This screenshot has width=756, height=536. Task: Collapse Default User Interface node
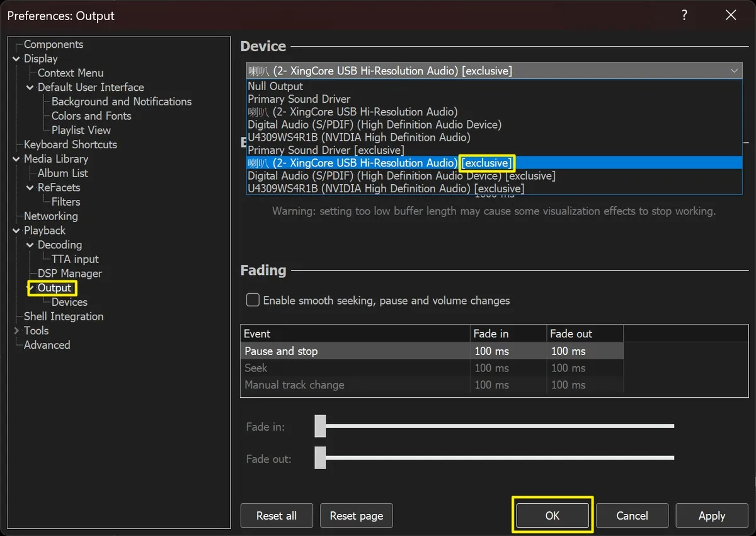tap(30, 88)
